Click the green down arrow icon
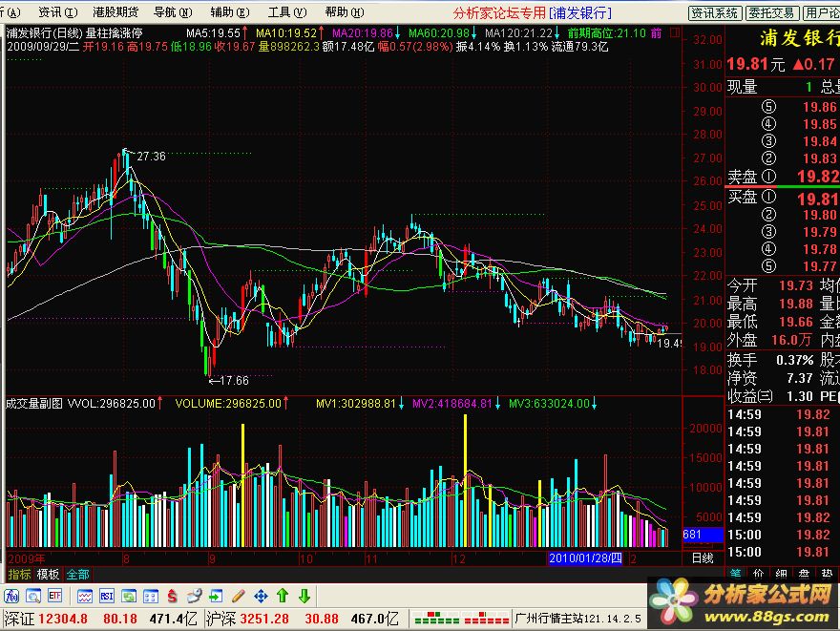This screenshot has height=631, width=840. [304, 596]
